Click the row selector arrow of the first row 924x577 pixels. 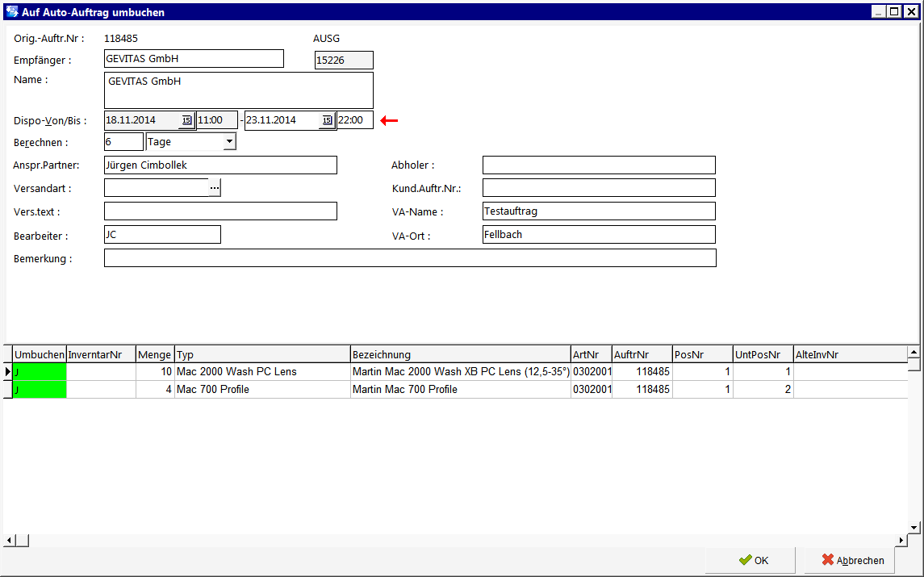pos(7,372)
